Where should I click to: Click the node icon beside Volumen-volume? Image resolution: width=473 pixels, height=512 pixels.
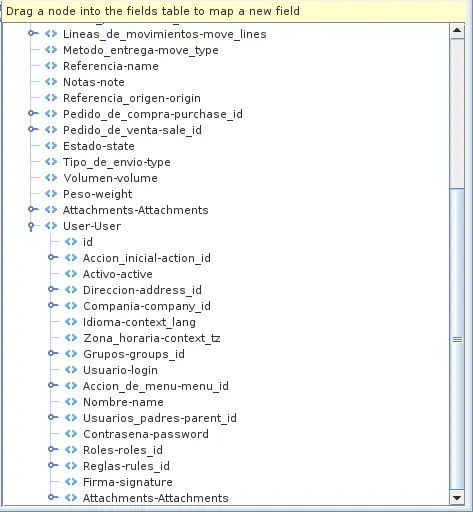tap(51, 178)
